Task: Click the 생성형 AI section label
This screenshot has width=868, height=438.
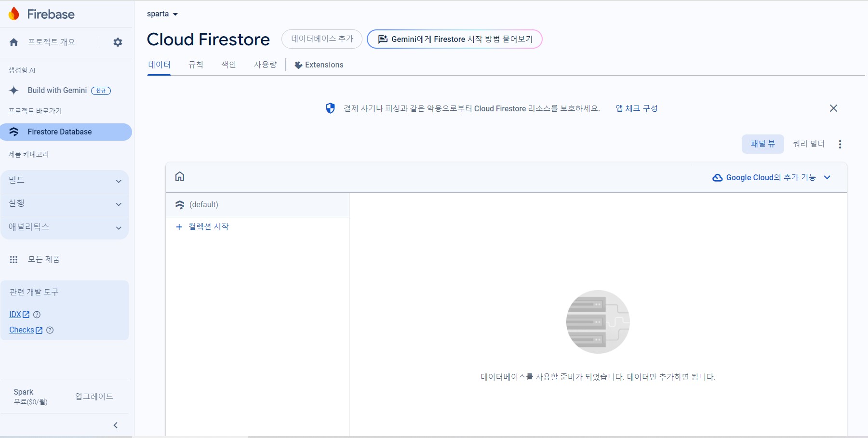Action: click(22, 70)
